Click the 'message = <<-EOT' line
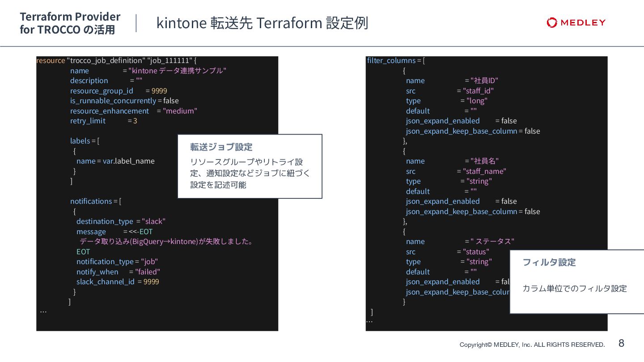Image resolution: width=644 pixels, height=362 pixels. tap(114, 232)
